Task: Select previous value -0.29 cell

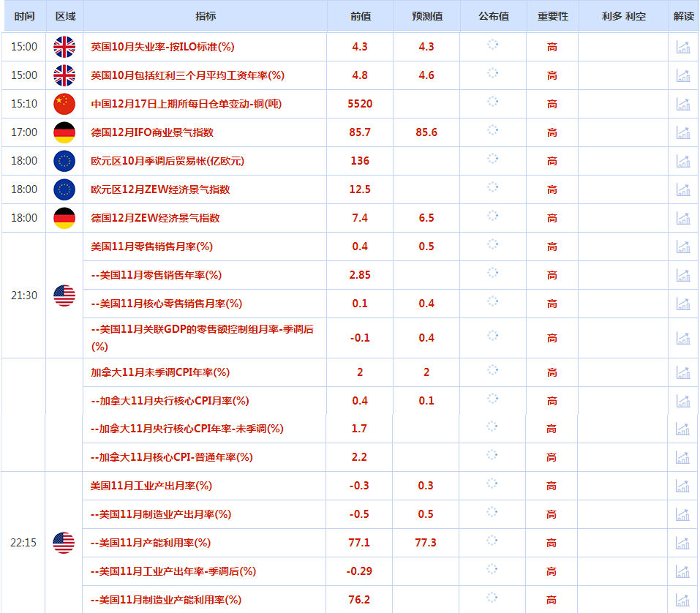Action: (x=359, y=571)
